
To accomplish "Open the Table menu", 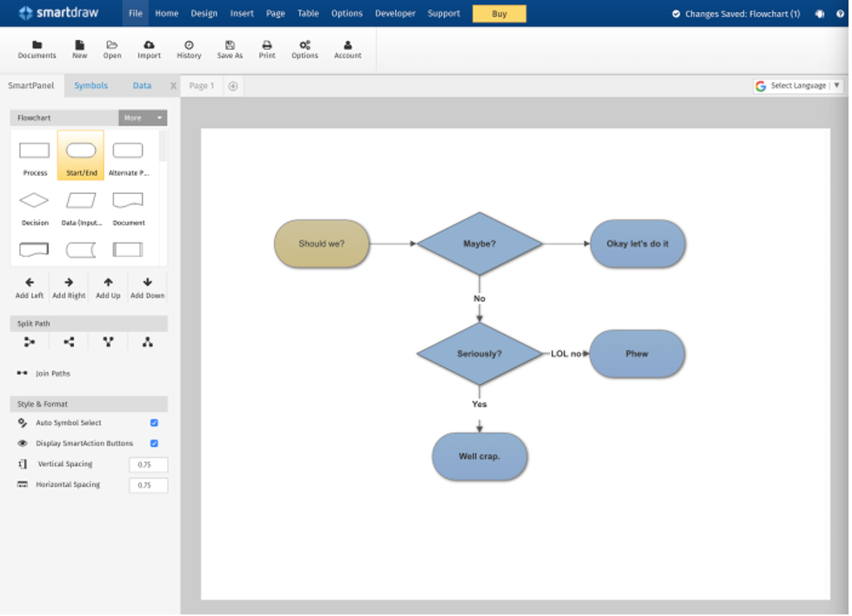I will [307, 14].
